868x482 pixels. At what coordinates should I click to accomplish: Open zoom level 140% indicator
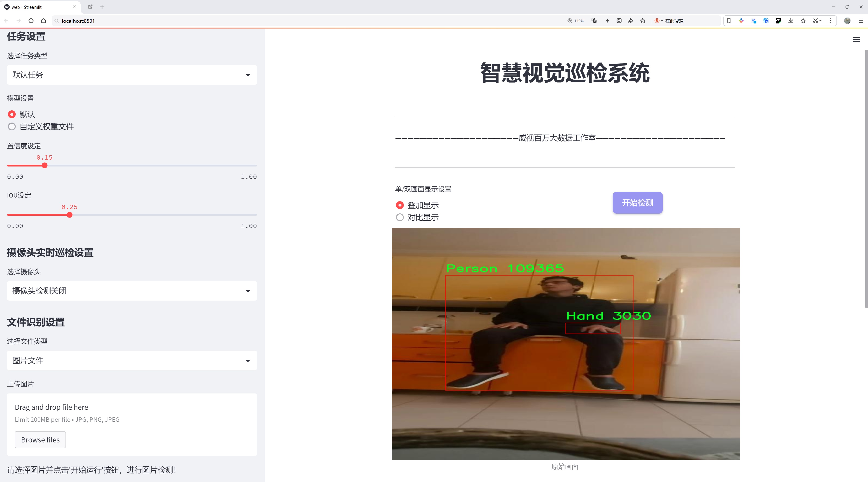[x=575, y=20]
